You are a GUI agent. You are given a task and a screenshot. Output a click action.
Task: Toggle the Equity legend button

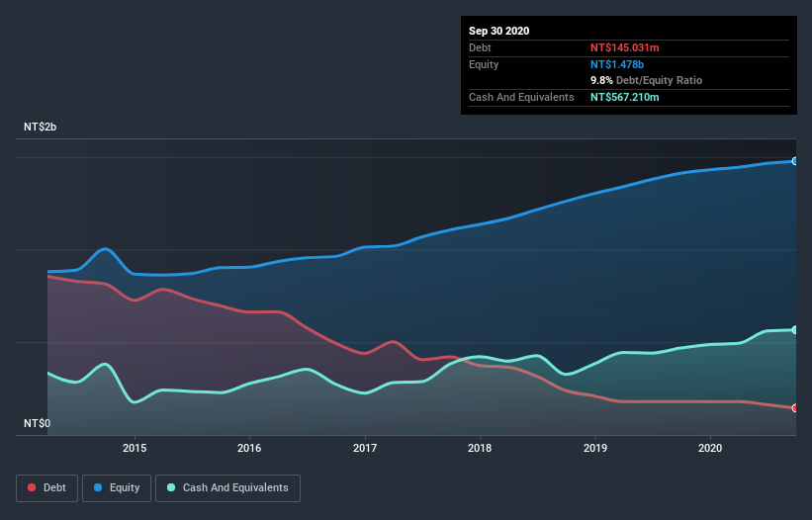(x=117, y=488)
